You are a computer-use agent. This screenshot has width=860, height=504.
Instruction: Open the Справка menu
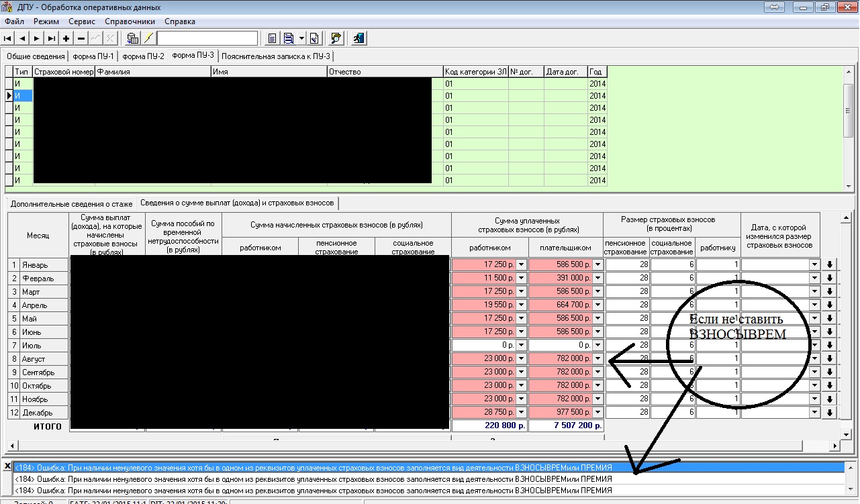click(180, 21)
